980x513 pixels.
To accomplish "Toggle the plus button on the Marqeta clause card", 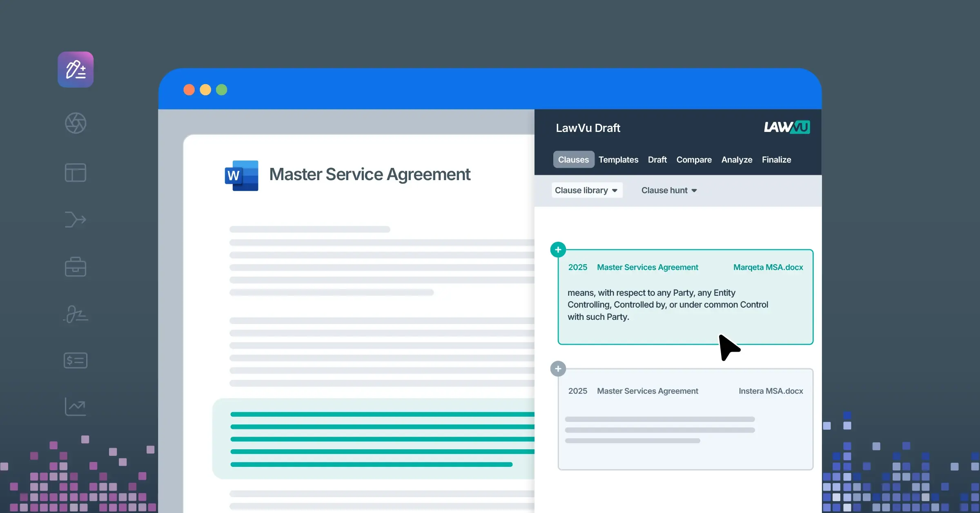I will pyautogui.click(x=558, y=250).
